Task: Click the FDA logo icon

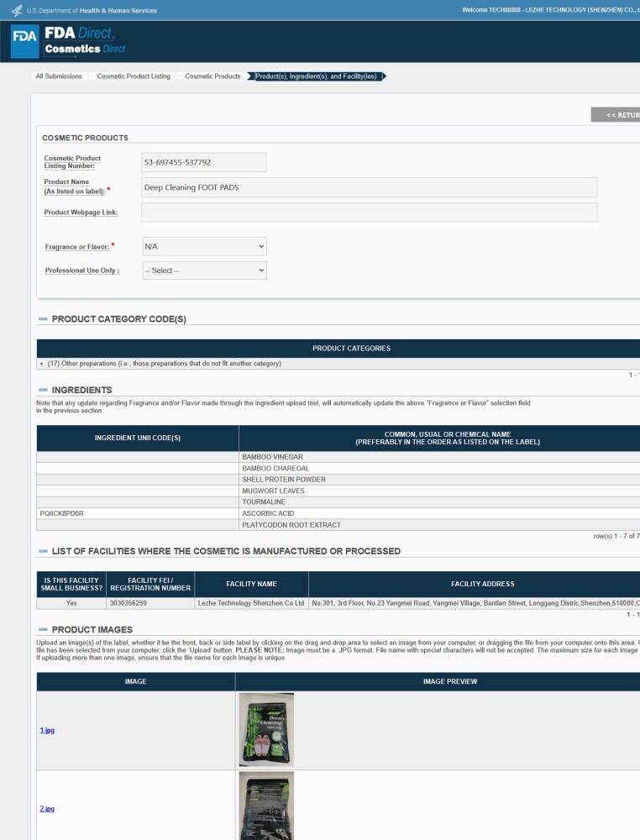Action: pos(24,40)
